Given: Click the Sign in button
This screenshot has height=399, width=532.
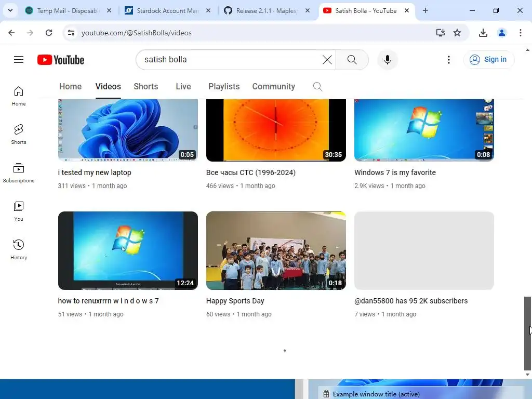Looking at the screenshot, I should 488,60.
